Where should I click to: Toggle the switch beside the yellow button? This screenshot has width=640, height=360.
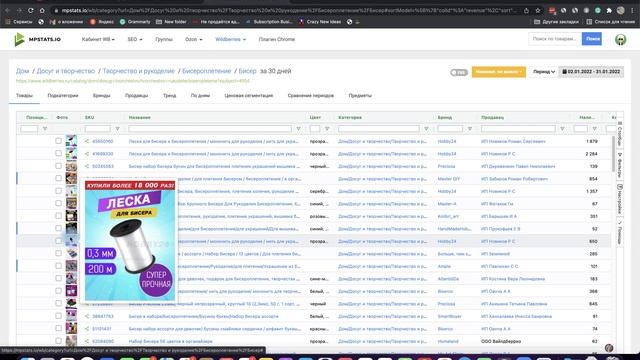click(459, 72)
